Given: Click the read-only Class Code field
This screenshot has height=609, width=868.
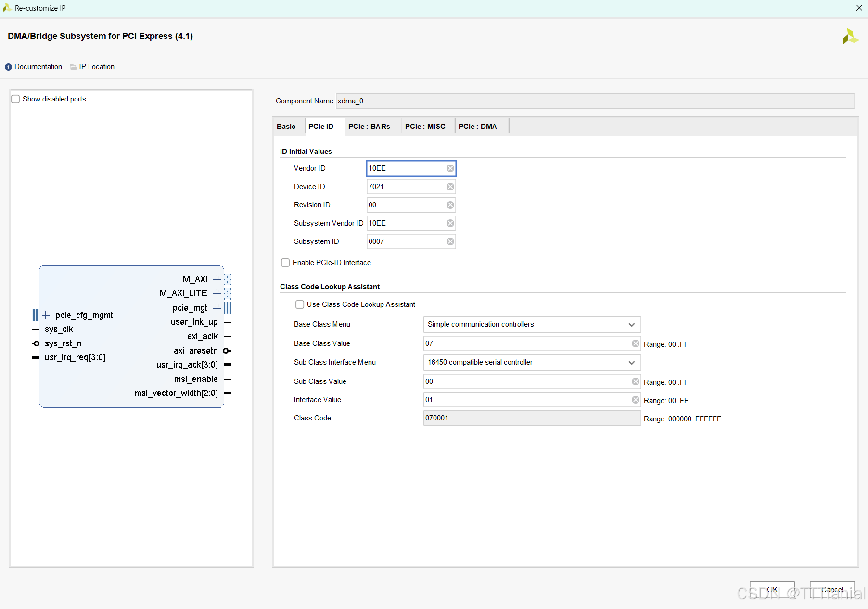Looking at the screenshot, I should [532, 418].
